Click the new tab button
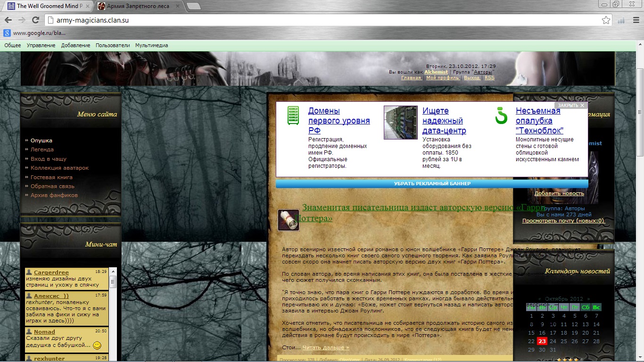Viewport: 644px width, 362px height. point(193,6)
